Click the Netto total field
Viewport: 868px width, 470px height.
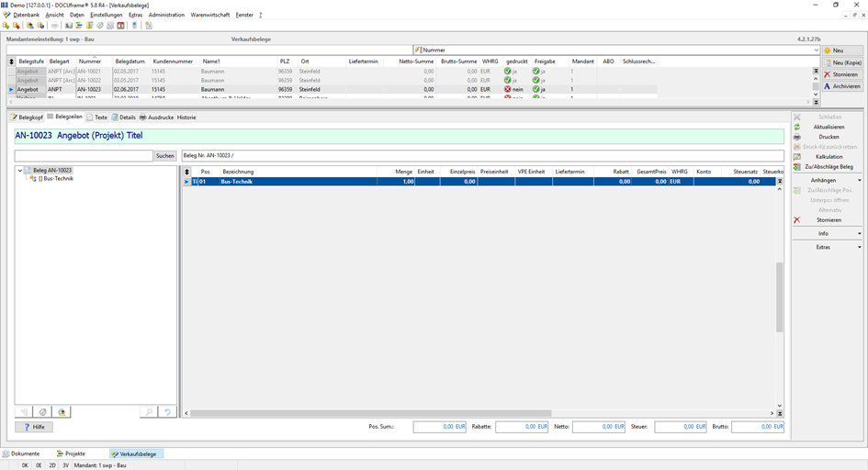[x=599, y=427]
